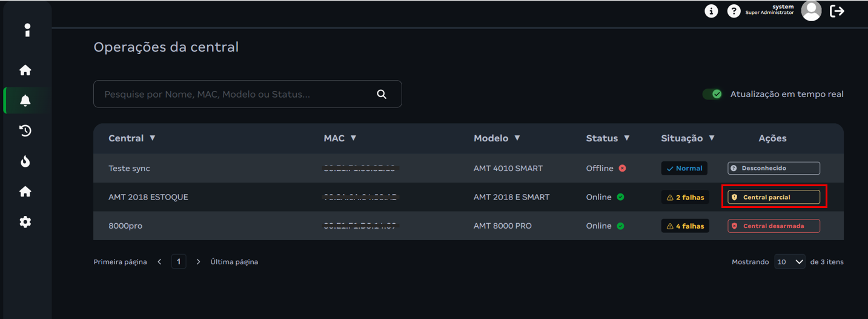Go to Última página link
The width and height of the screenshot is (868, 319).
tap(234, 262)
